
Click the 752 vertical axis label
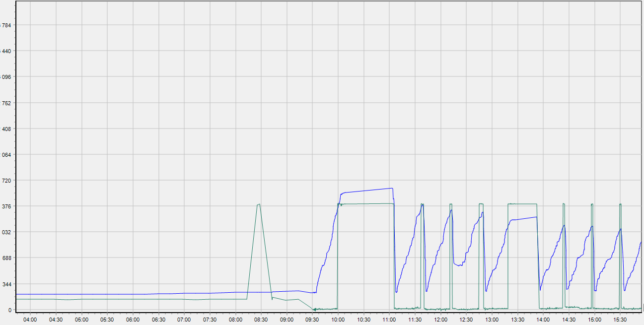point(7,103)
